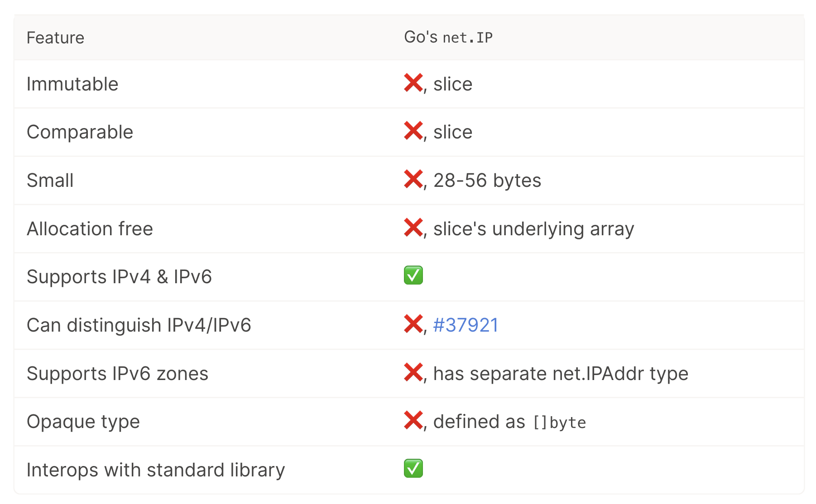Click the red X in Small row
816x504 pixels.
click(413, 180)
